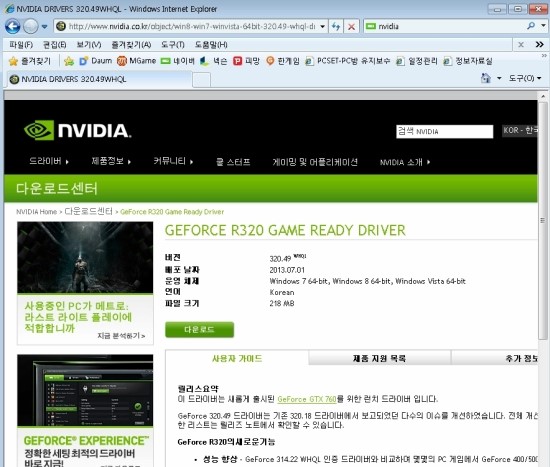Open 게이밍 및 어플리케이션 navigation item
The width and height of the screenshot is (550, 467).
click(315, 162)
